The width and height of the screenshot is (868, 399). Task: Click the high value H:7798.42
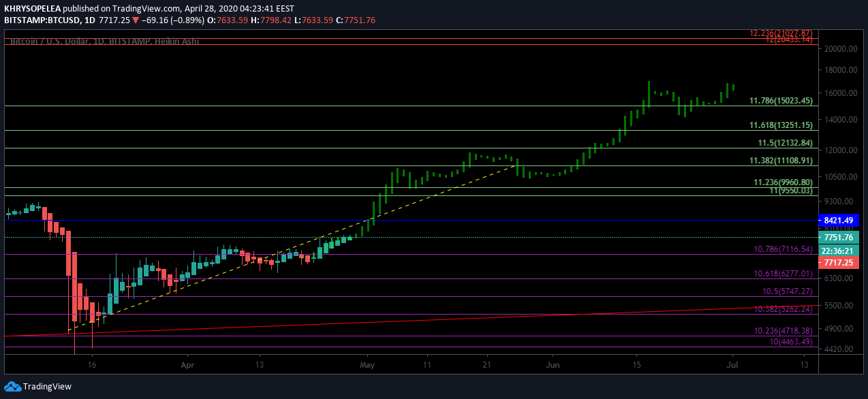[271, 20]
